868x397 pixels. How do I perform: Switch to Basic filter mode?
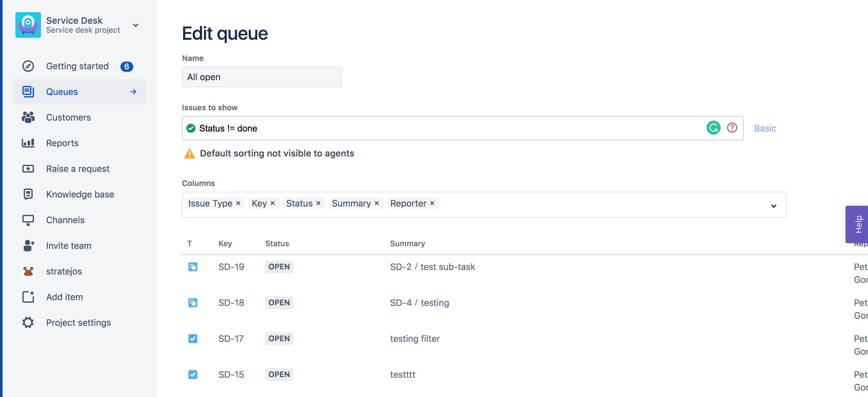click(x=765, y=128)
